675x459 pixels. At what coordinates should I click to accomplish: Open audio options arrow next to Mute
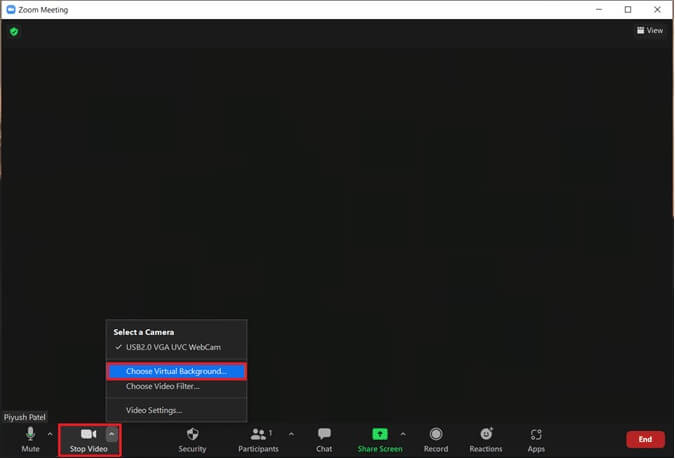50,434
